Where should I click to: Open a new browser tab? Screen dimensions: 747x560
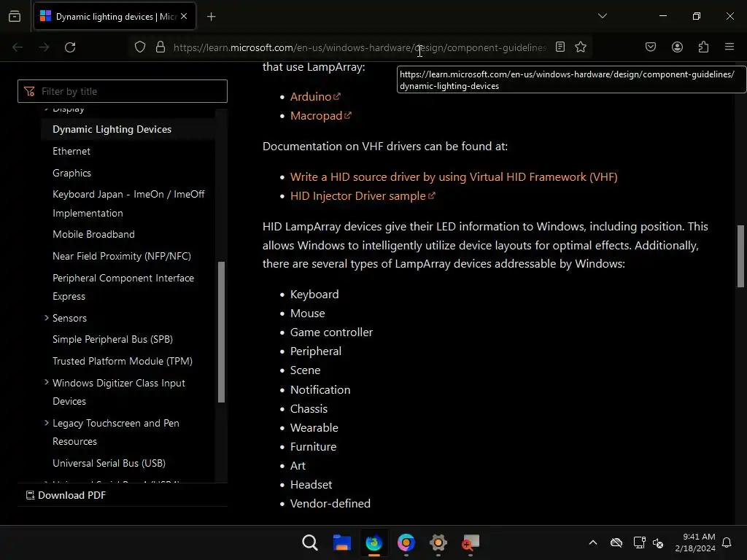coord(211,17)
